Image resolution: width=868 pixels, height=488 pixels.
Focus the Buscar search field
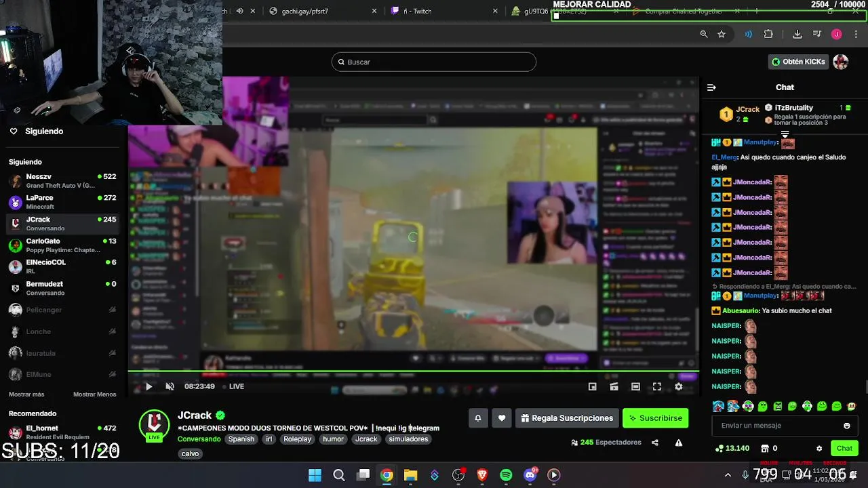(x=434, y=62)
